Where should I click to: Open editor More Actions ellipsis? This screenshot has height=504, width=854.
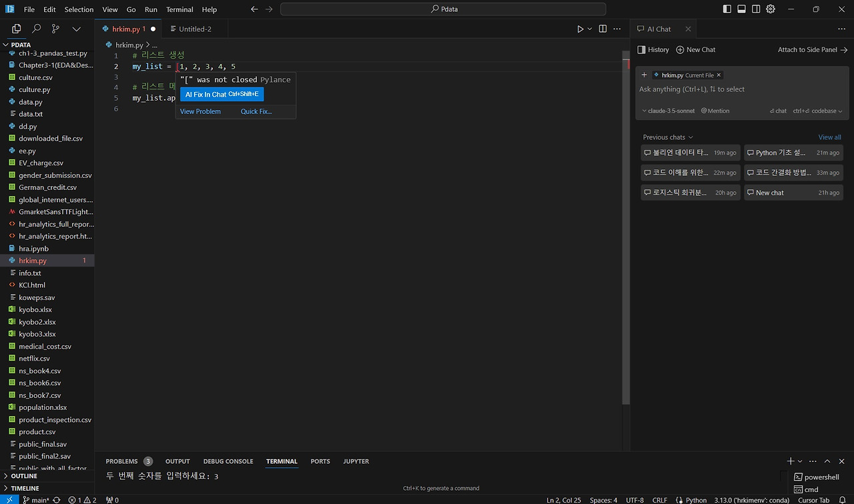(618, 29)
